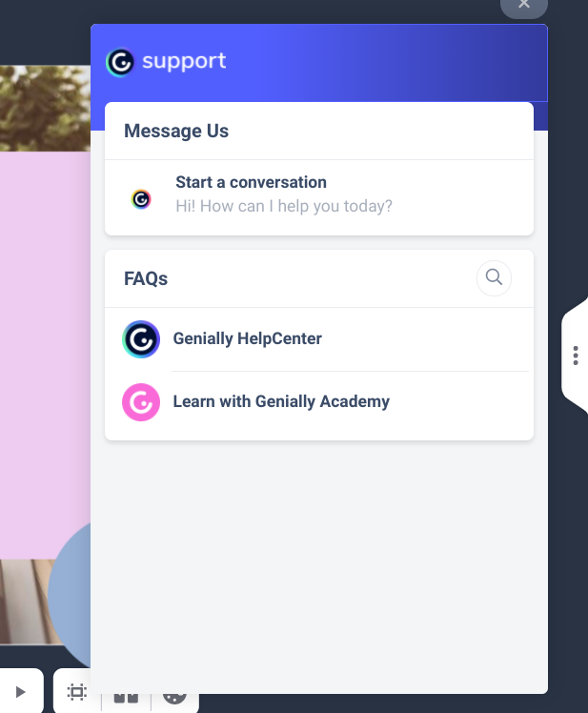Open the three-dot side panel handle
The width and height of the screenshot is (588, 713).
pos(576,356)
